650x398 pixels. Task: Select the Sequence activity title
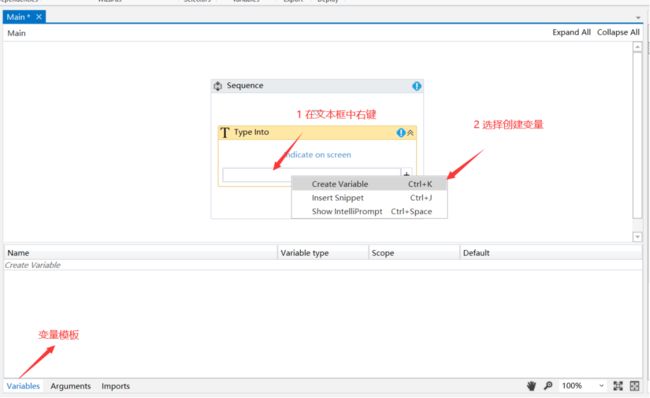coord(245,85)
